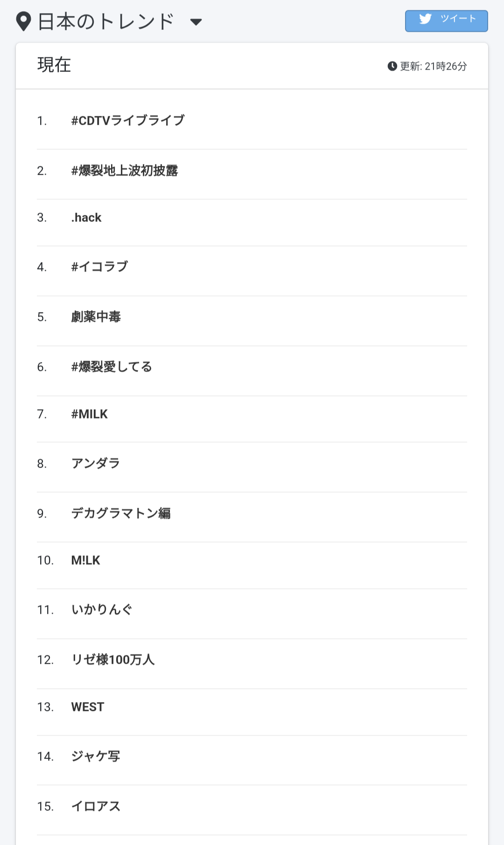
Task: Select the 劇薬中毒 trend
Action: (96, 317)
